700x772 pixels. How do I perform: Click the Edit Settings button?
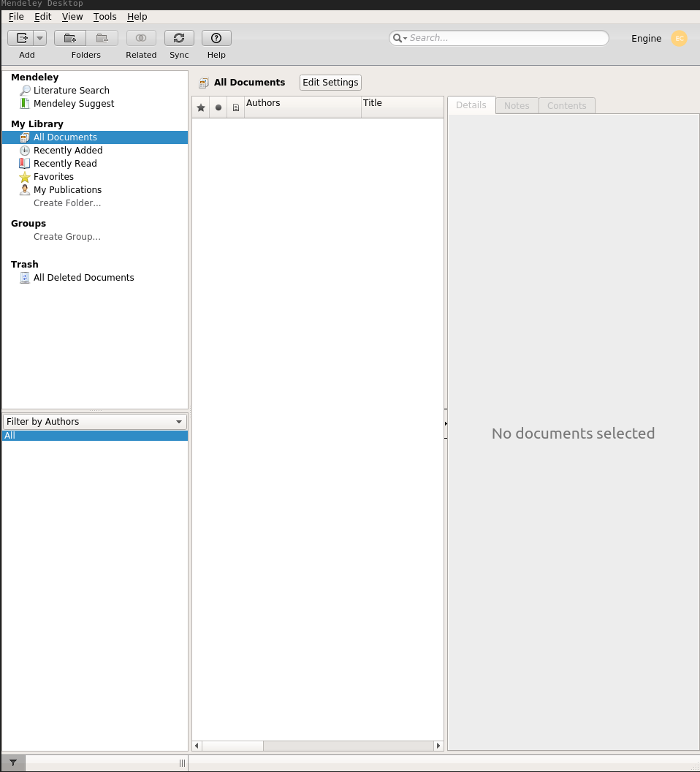pyautogui.click(x=330, y=82)
